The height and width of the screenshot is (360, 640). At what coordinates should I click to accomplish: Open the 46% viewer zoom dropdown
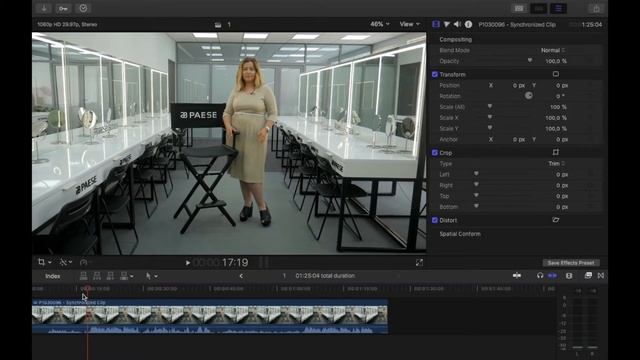(x=380, y=24)
